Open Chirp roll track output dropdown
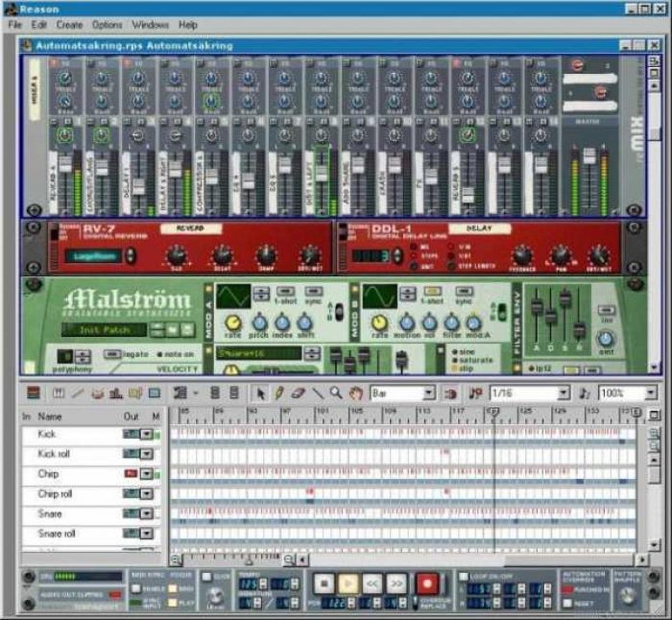 click(147, 493)
